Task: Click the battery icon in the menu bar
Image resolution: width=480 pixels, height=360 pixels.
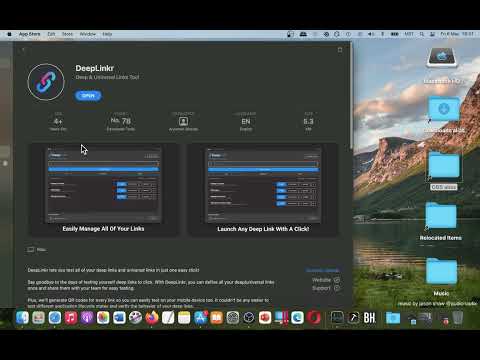Action: click(x=395, y=34)
